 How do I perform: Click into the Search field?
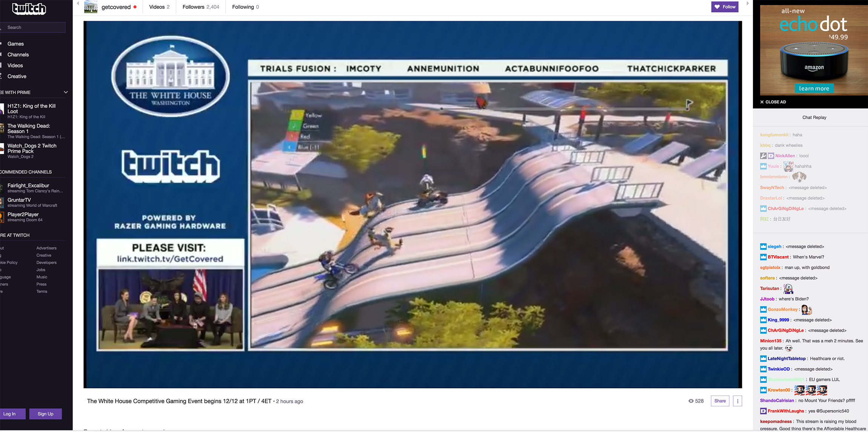click(33, 28)
